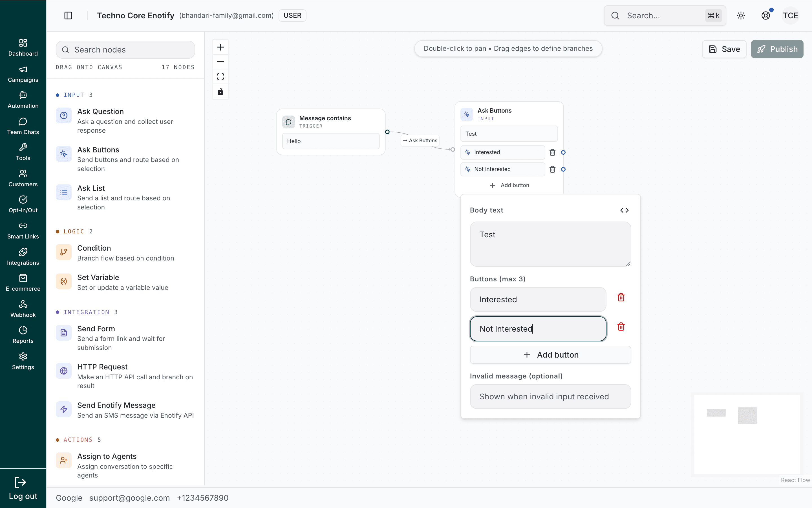Open the help support icon
This screenshot has height=508, width=812.
point(766,16)
